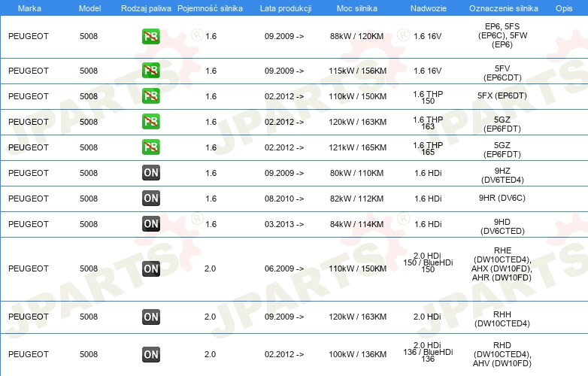The width and height of the screenshot is (588, 376).
Task: Click the 1.6 THP 163 body cell
Action: tap(428, 123)
